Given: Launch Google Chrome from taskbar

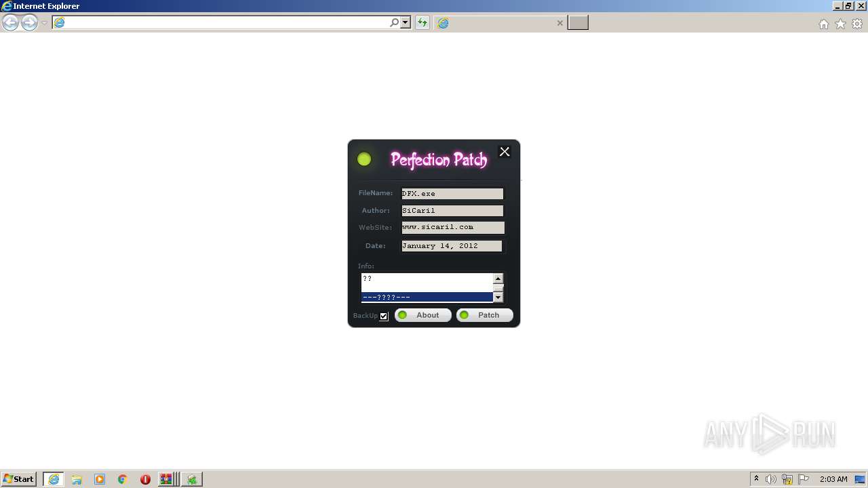Looking at the screenshot, I should [x=123, y=479].
